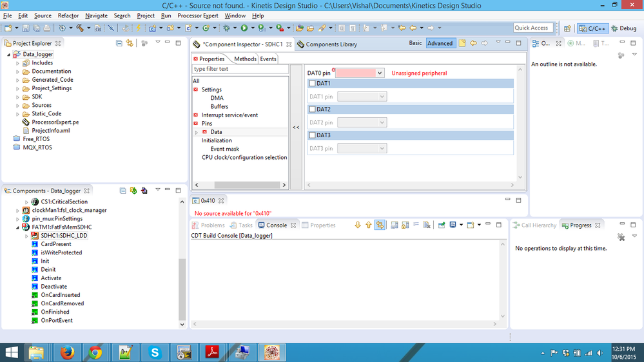Click Collapse All in Project Explorer
The image size is (644, 362).
(119, 43)
